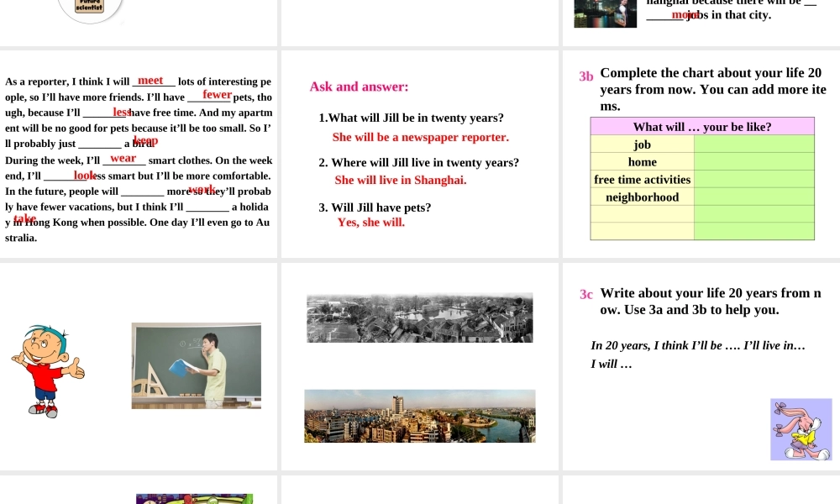Click answer 'She will be a newspaper reporter.'
840x504 pixels.
(421, 137)
